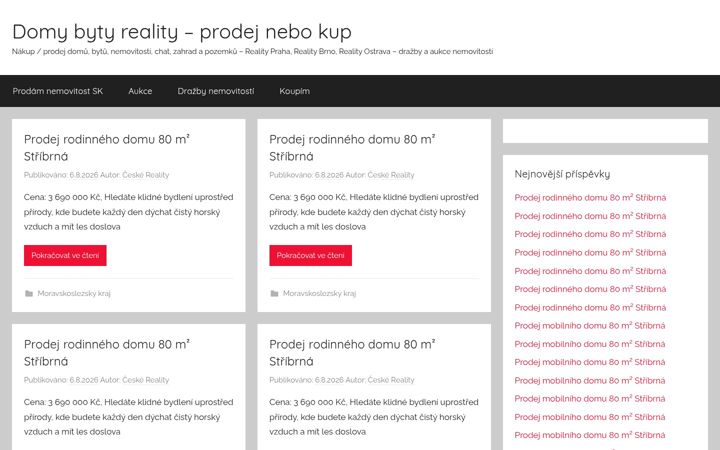
Task: Click the folder icon in the first post footer
Action: pos(29,293)
